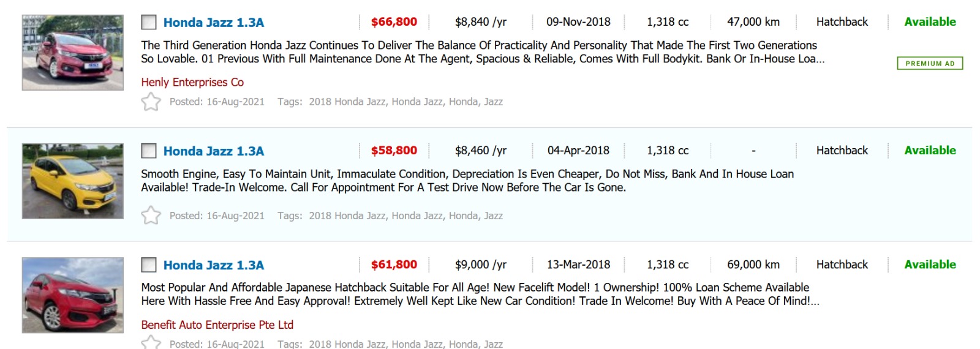The height and width of the screenshot is (349, 980).
Task: Favorite the yellow $58,800 Honda Jazz listing
Action: pyautogui.click(x=151, y=216)
